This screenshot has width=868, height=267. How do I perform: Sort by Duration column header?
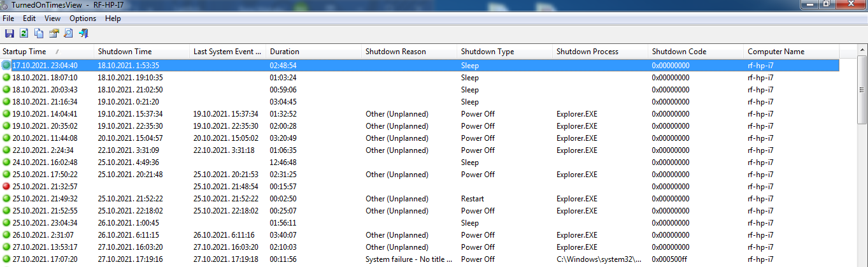tap(285, 52)
